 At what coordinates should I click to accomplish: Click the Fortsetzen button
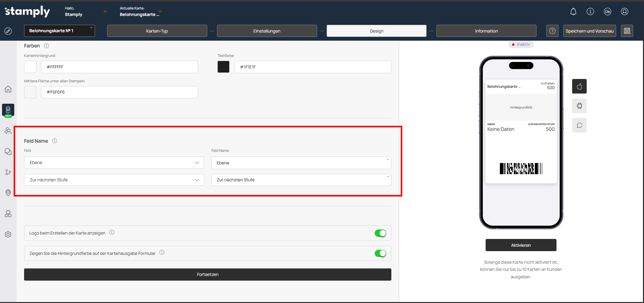coord(208,275)
